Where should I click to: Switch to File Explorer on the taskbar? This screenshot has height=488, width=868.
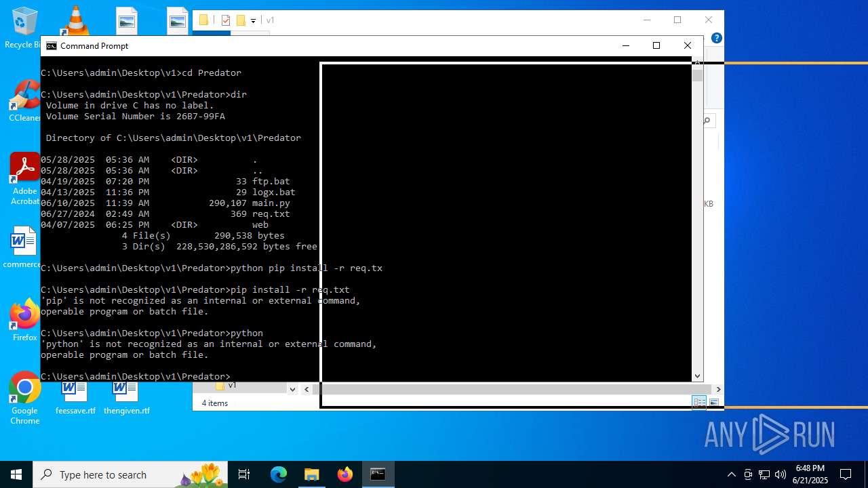(x=311, y=474)
